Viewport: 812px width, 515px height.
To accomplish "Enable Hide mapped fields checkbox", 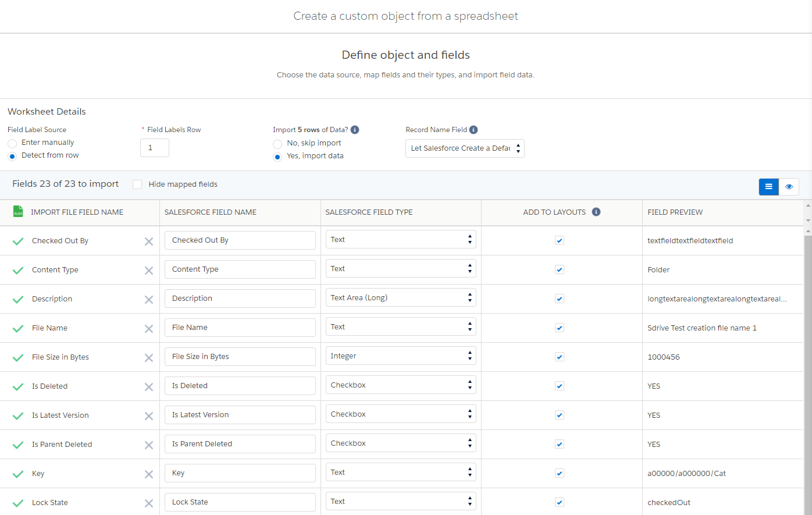I will (137, 184).
